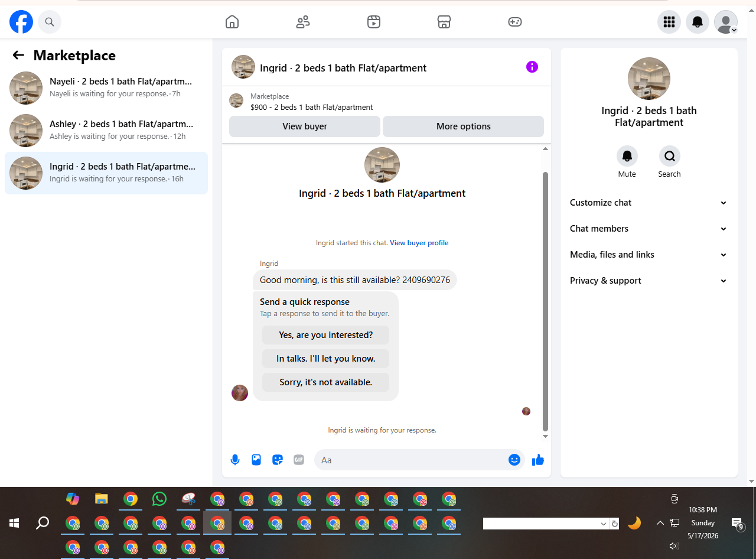Click the message input field labeled Aa
The width and height of the screenshot is (756, 559).
(410, 460)
